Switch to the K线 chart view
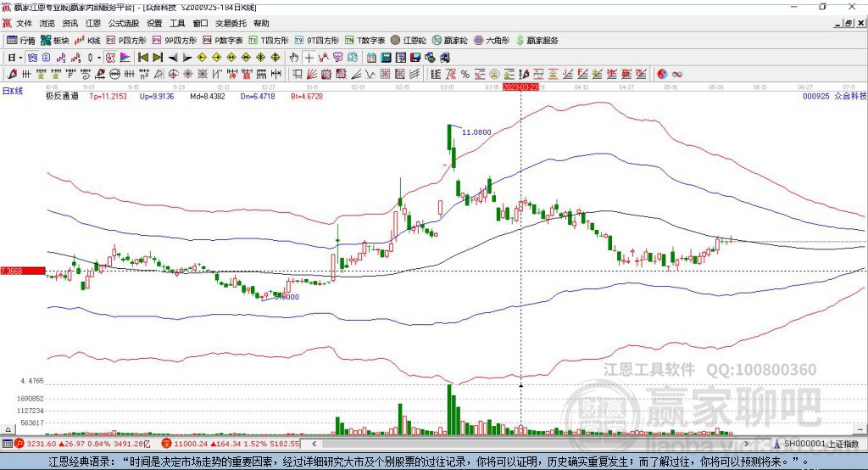Viewport: 868px width, 470px height. coord(87,41)
